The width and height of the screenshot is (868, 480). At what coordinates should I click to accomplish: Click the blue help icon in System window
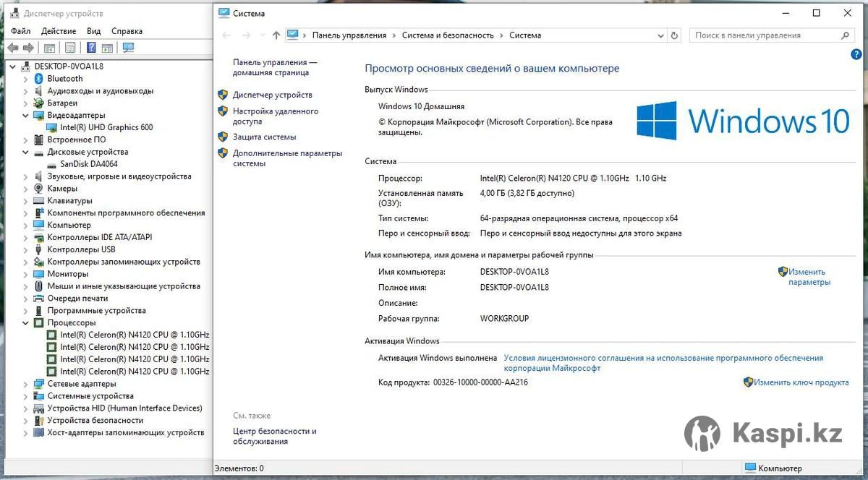pos(856,54)
